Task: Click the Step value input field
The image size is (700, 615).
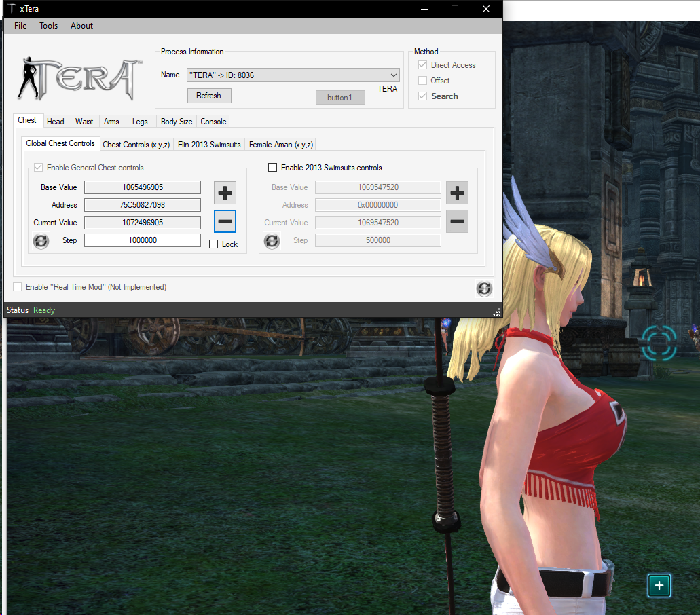Action: (x=143, y=240)
